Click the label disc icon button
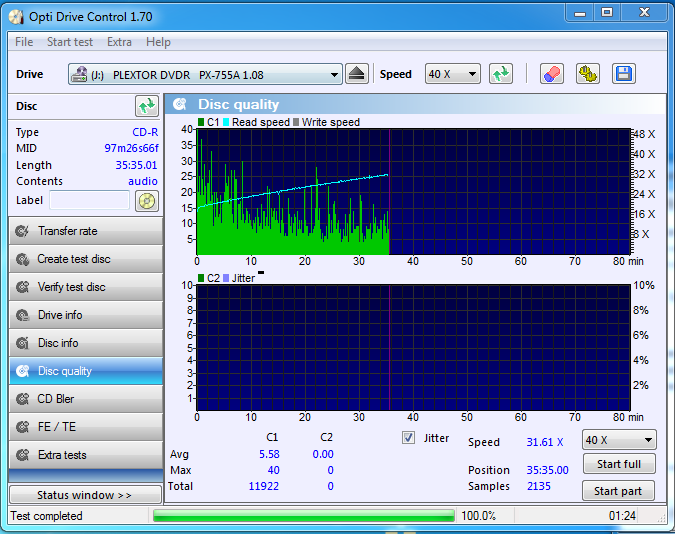 coord(147,201)
